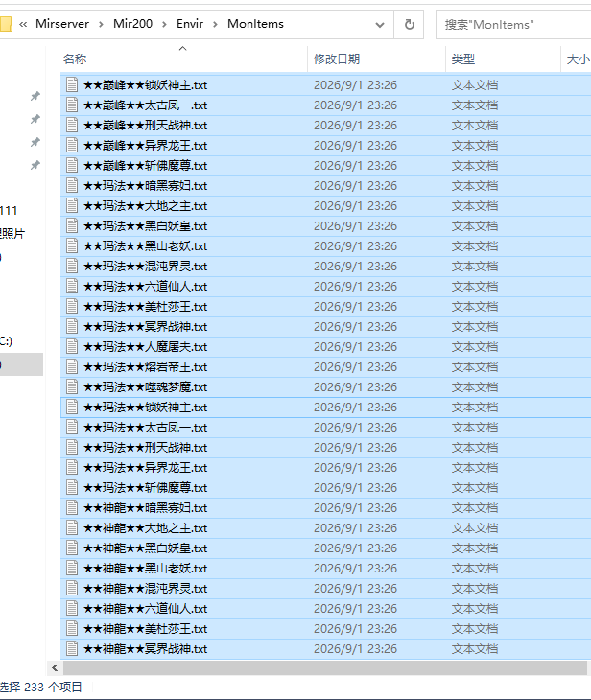The height and width of the screenshot is (700, 591).
Task: Select file name ★★神龍★★黑白妖皇.txt
Action: [x=145, y=548]
